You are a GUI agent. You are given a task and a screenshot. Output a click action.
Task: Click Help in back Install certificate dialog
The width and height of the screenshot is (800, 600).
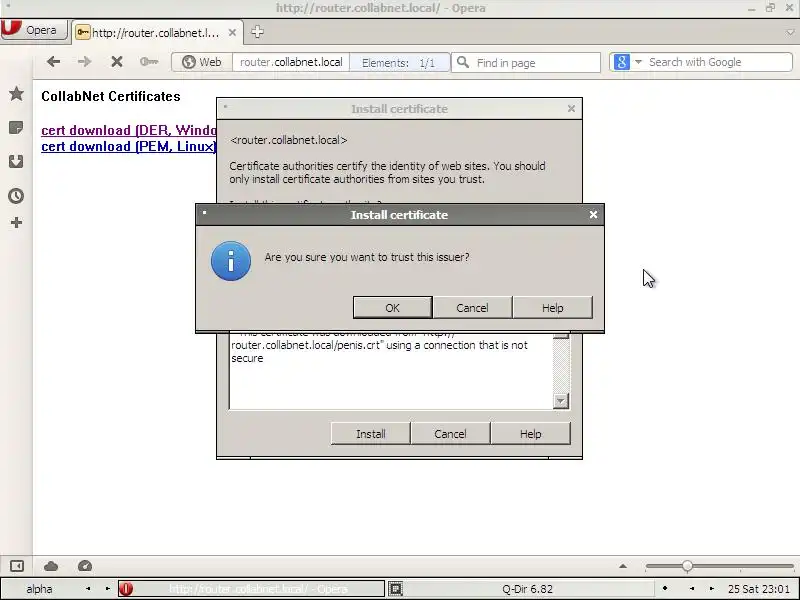531,434
